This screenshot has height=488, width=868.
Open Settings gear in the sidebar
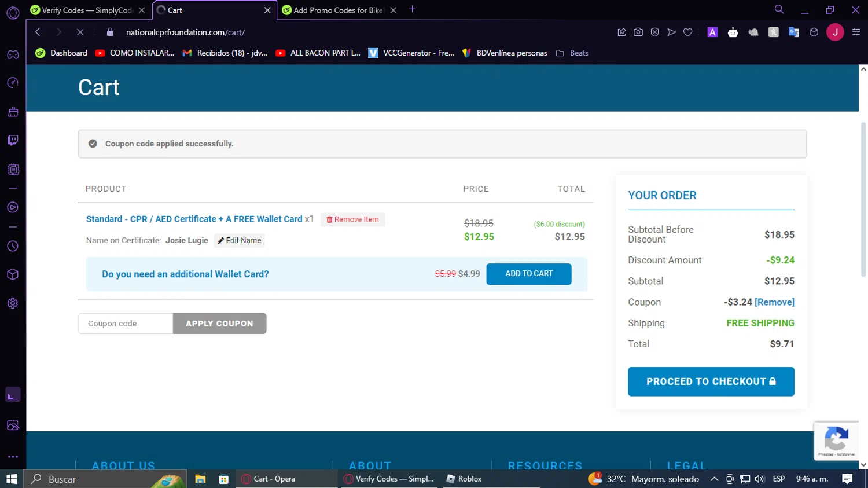[13, 303]
